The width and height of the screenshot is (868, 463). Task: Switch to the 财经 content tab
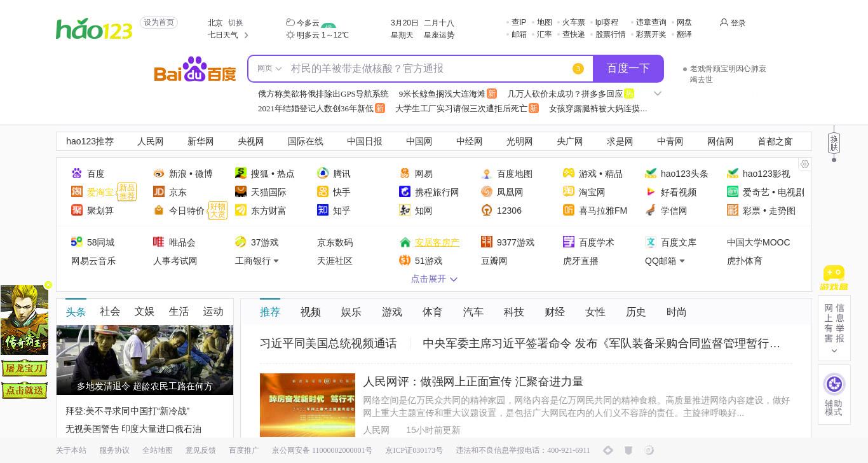[555, 312]
